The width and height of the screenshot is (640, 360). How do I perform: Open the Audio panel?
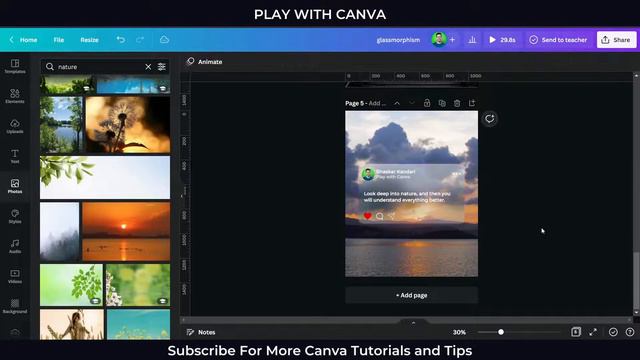pos(15,246)
